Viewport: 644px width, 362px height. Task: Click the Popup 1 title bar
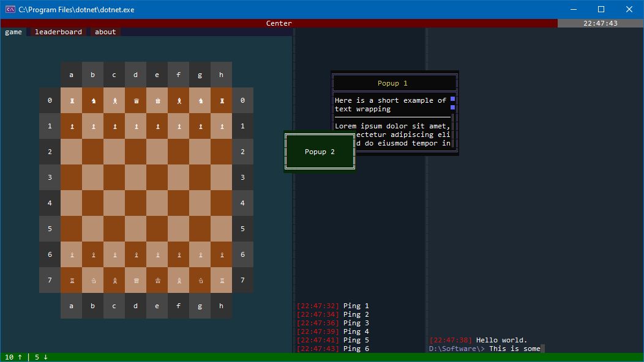392,83
